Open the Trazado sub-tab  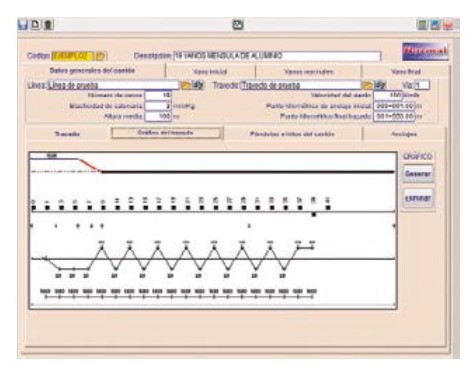pyautogui.click(x=67, y=134)
